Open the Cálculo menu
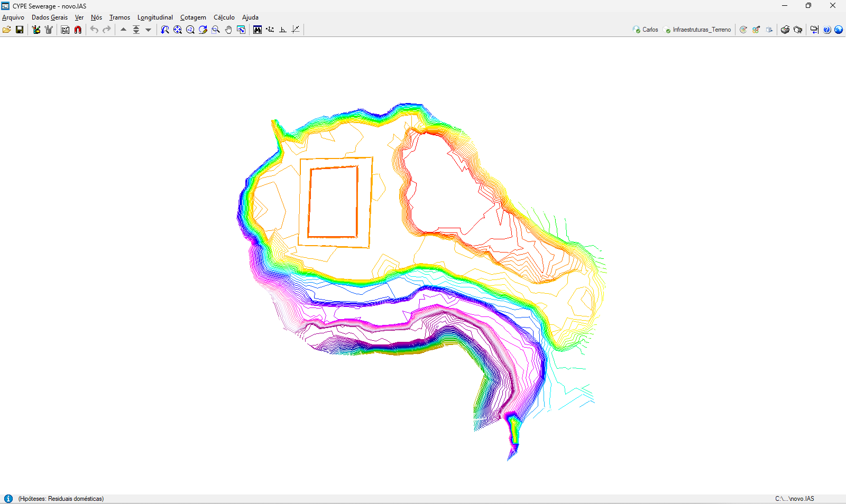The width and height of the screenshot is (846, 504). click(224, 17)
